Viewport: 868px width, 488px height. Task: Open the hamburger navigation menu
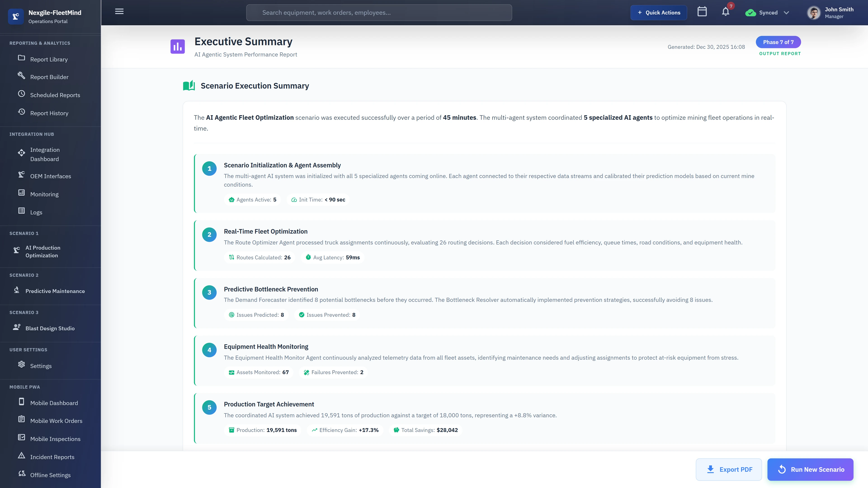pyautogui.click(x=119, y=11)
